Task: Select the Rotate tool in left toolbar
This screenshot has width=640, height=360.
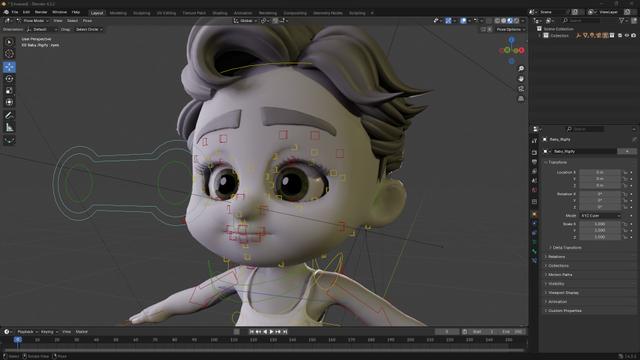Action: coord(9,78)
